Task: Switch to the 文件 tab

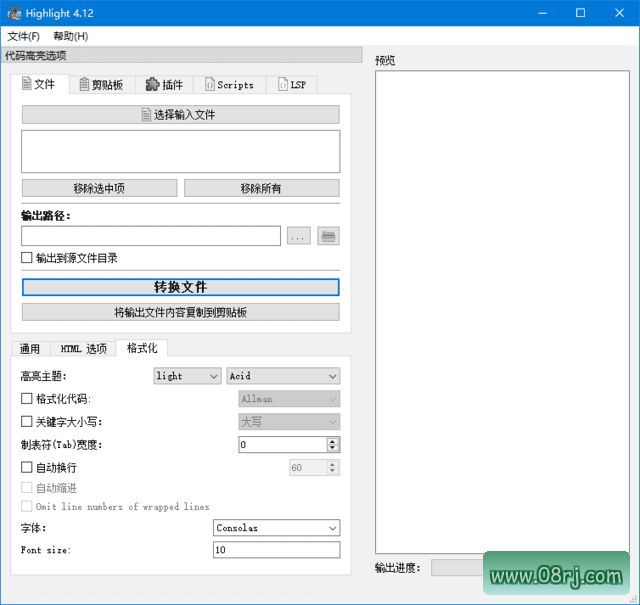Action: (x=40, y=84)
